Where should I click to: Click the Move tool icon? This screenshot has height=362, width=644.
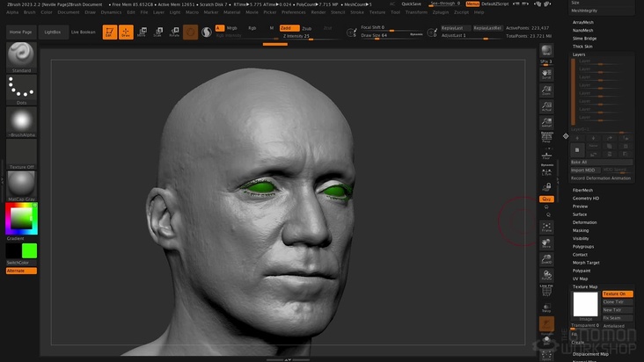[142, 33]
